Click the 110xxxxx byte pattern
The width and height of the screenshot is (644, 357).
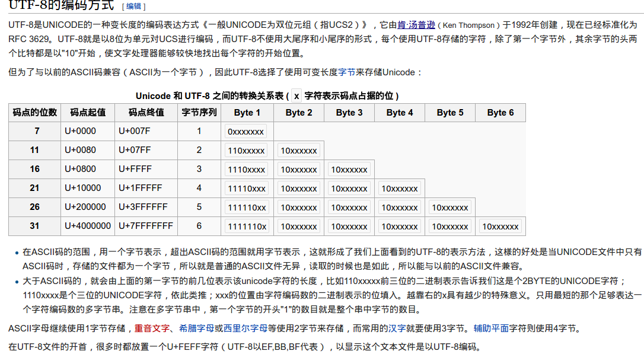click(x=246, y=151)
